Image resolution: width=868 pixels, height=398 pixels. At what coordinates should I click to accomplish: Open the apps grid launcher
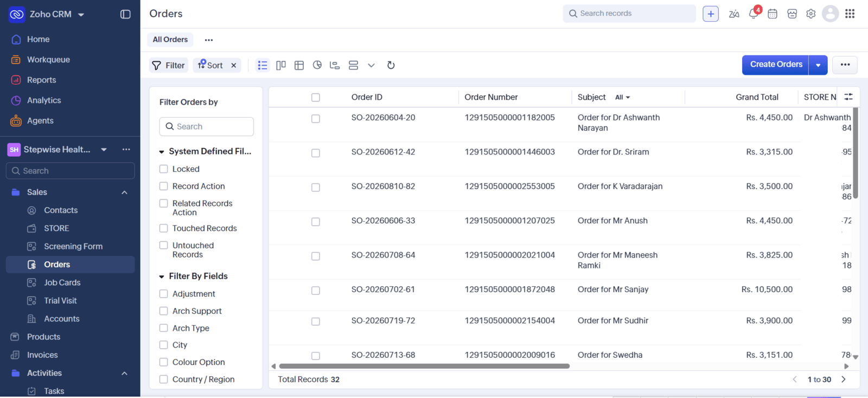coord(850,14)
